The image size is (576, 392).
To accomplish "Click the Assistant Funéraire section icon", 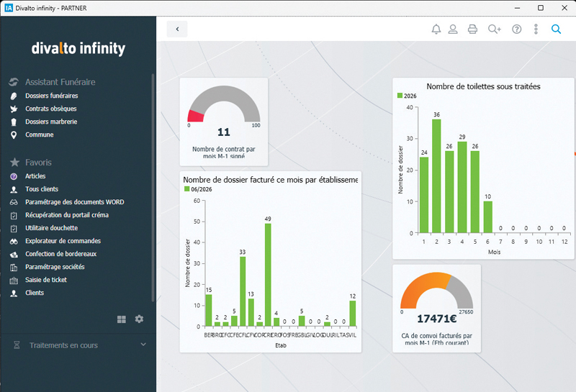I will click(14, 82).
